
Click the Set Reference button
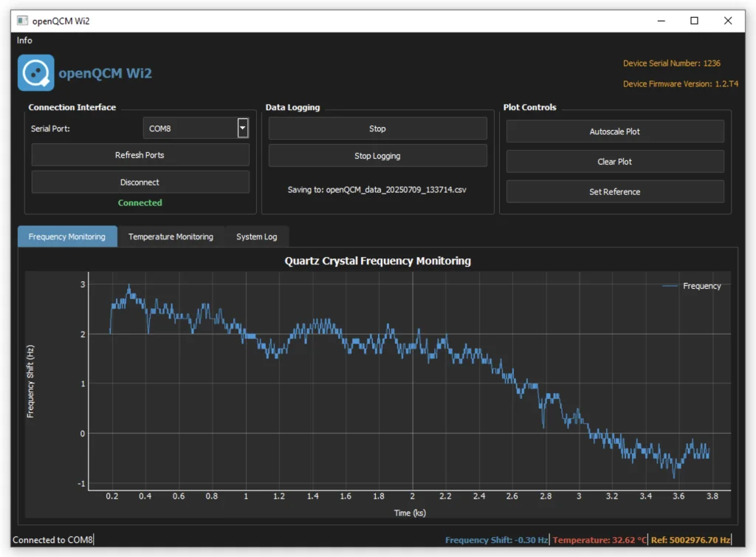coord(615,191)
